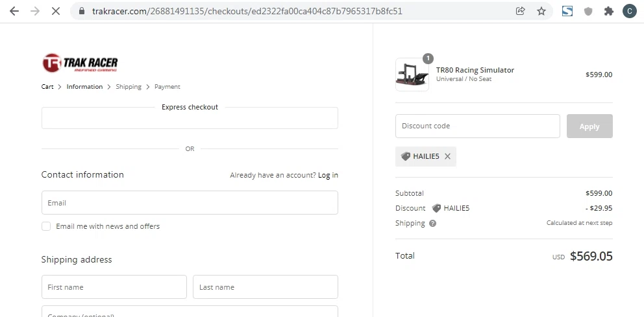The height and width of the screenshot is (317, 644).
Task: Click the $569.05 total amount
Action: (591, 256)
